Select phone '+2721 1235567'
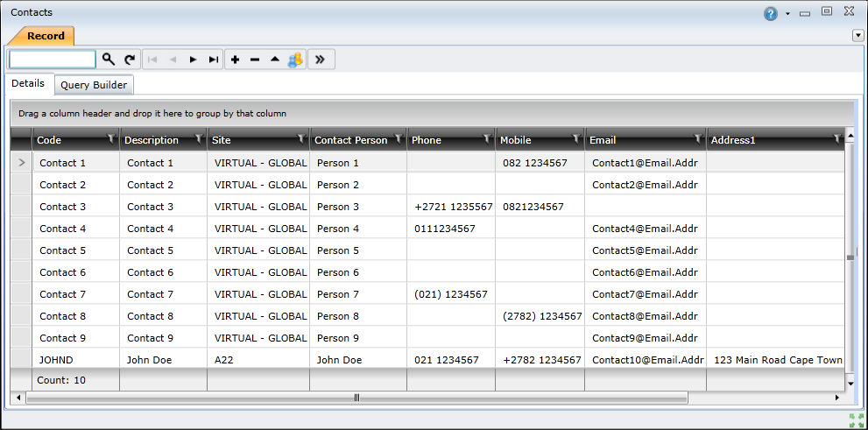Screen dimensions: 868x430 click(451, 207)
